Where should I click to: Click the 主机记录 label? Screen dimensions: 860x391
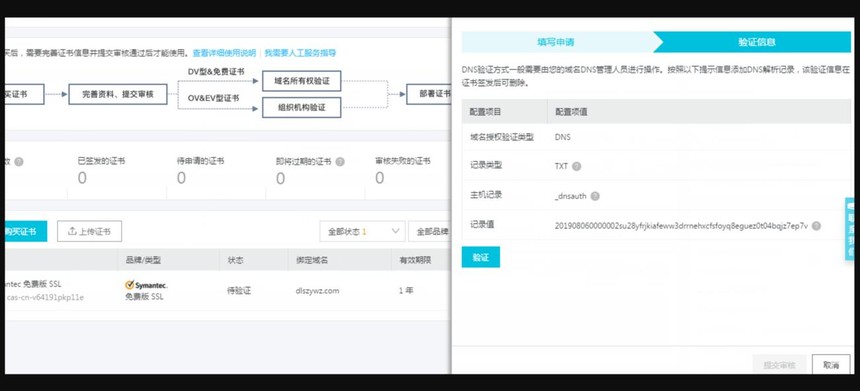coord(485,195)
